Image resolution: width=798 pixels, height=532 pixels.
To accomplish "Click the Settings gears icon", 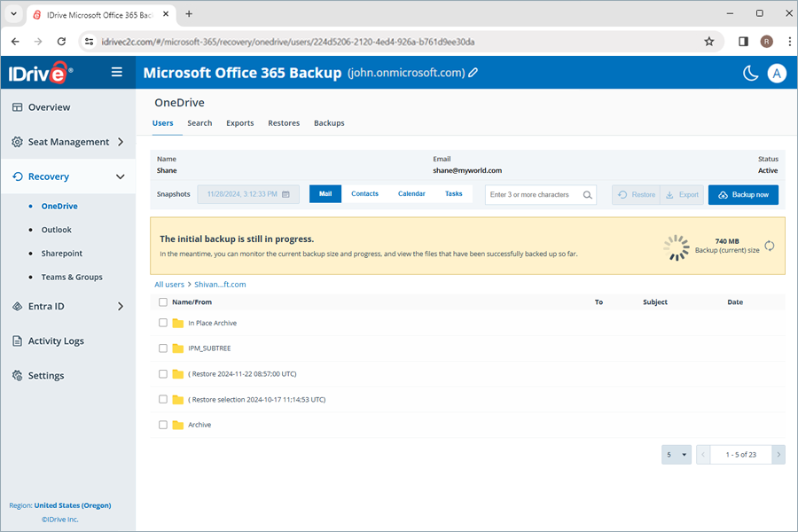I will (x=18, y=375).
